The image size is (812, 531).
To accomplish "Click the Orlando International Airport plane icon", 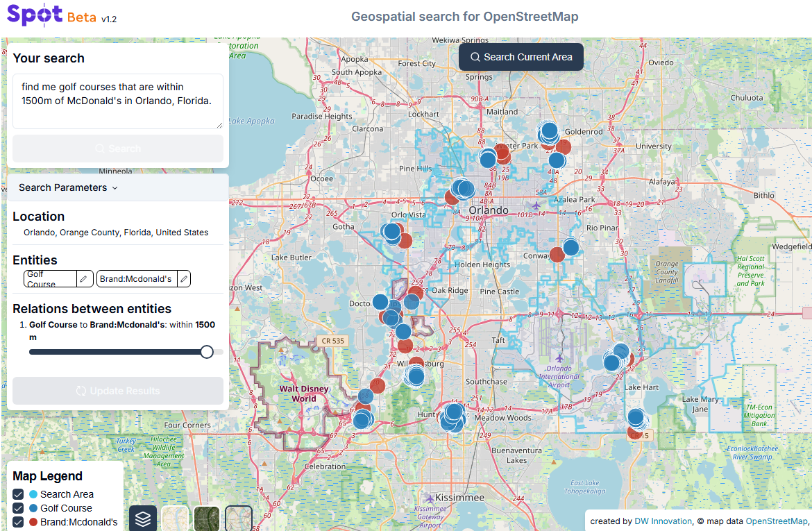I will point(559,357).
